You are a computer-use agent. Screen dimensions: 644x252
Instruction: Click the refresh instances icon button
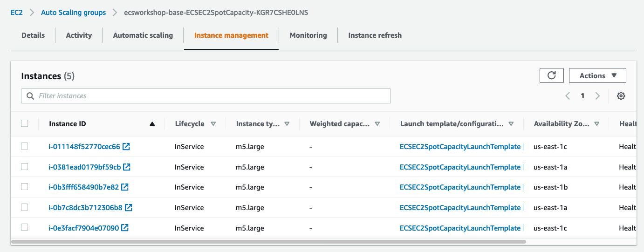(x=552, y=75)
